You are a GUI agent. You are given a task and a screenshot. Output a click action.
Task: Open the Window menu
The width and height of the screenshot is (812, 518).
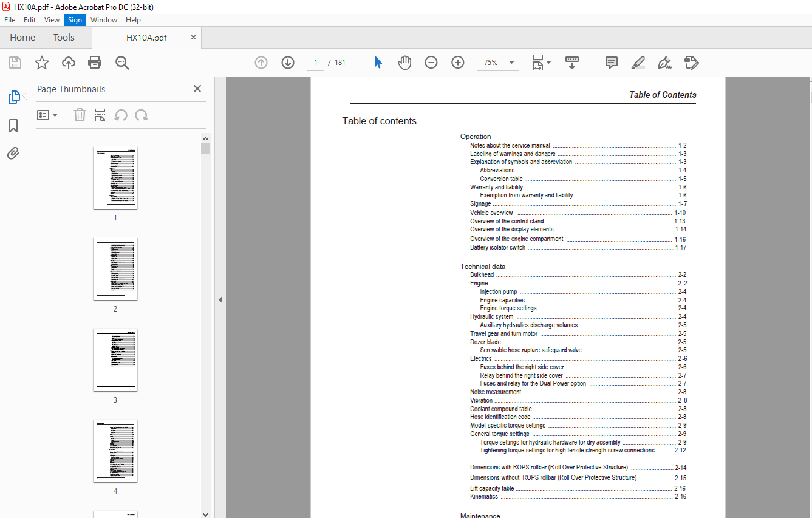coord(104,20)
